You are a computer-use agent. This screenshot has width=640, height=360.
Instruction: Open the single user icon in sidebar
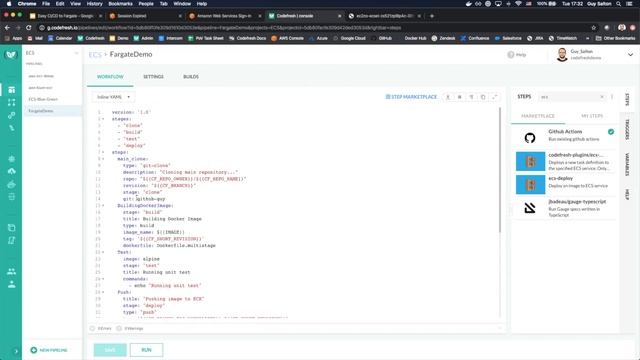11,284
